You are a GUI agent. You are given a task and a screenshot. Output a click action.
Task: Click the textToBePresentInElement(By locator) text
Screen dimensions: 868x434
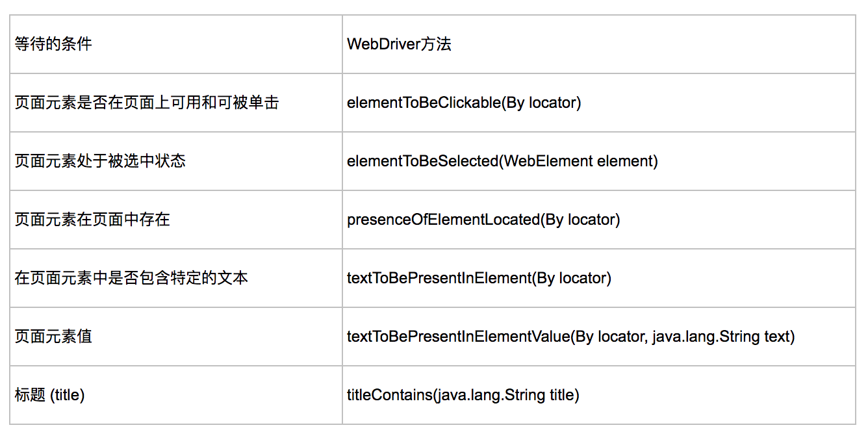[x=479, y=278]
